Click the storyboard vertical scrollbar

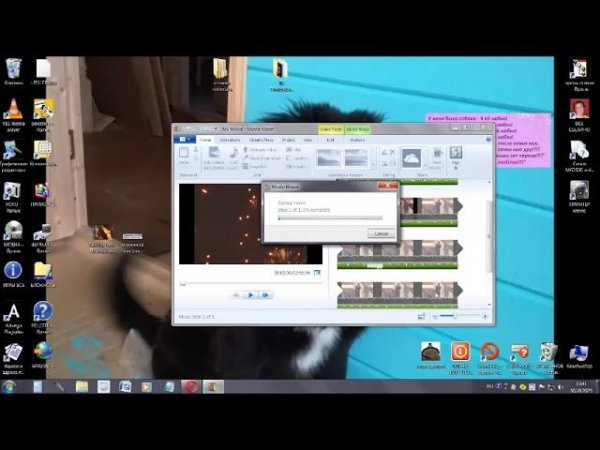pos(489,236)
